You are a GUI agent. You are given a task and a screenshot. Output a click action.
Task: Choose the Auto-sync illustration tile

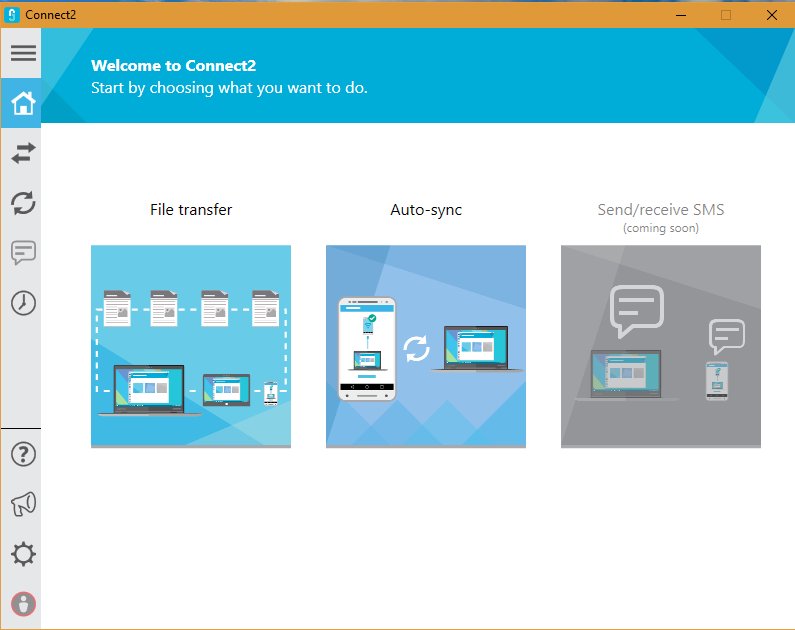(x=426, y=346)
